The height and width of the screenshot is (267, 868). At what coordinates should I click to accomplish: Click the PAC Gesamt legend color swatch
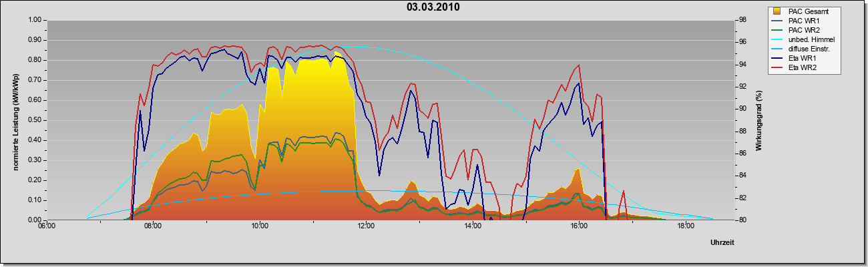pos(777,11)
